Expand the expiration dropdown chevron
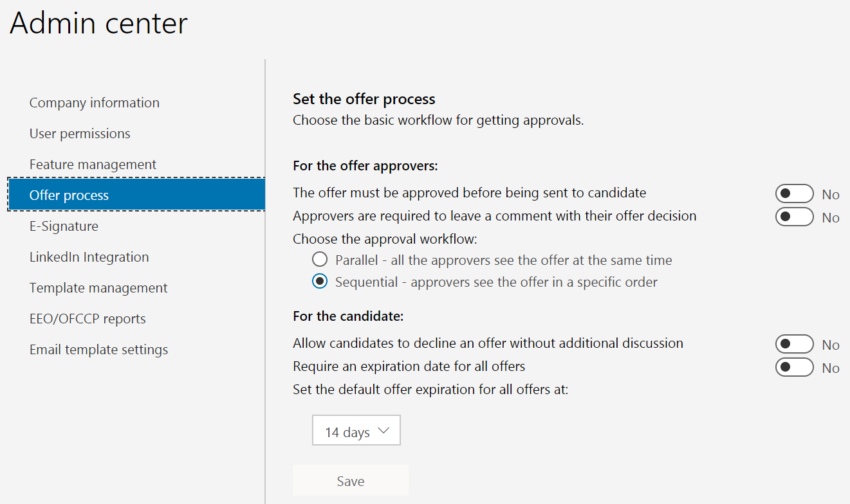Viewport: 850px width, 504px height. [x=383, y=429]
